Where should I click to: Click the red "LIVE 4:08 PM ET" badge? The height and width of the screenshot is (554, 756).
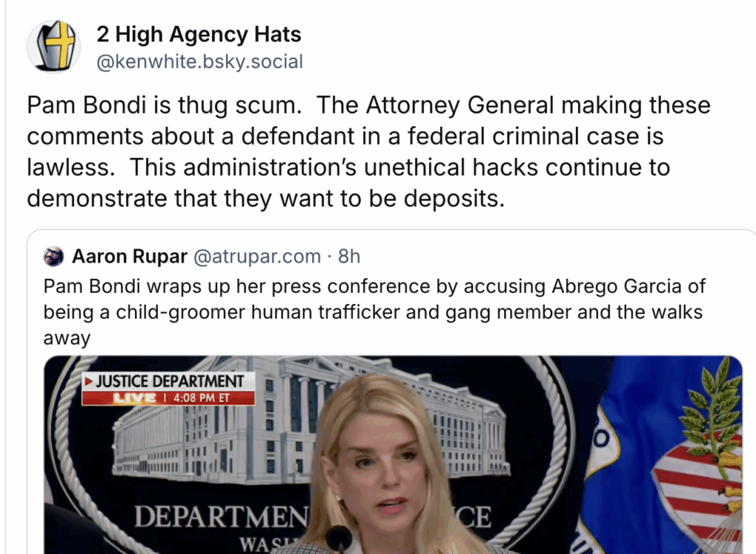tap(168, 398)
